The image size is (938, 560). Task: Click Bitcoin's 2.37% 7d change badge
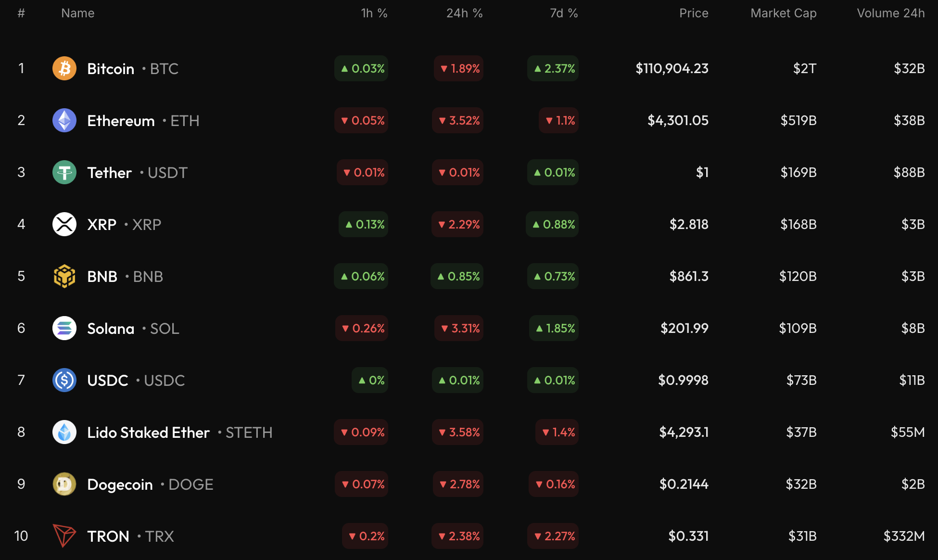click(x=554, y=69)
